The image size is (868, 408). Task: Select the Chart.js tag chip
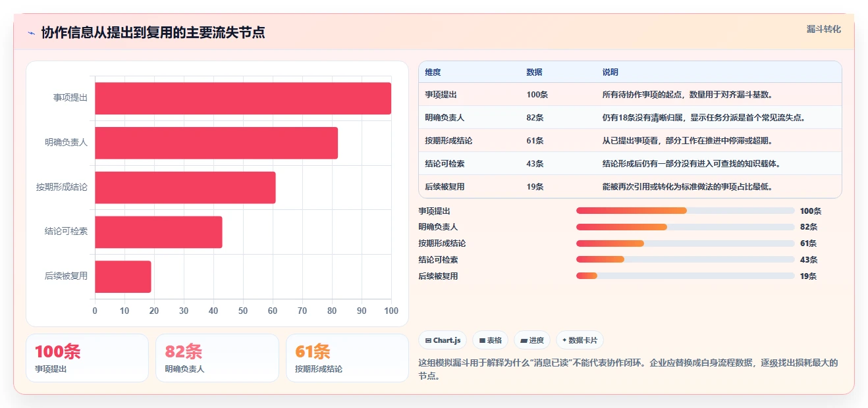pos(443,340)
